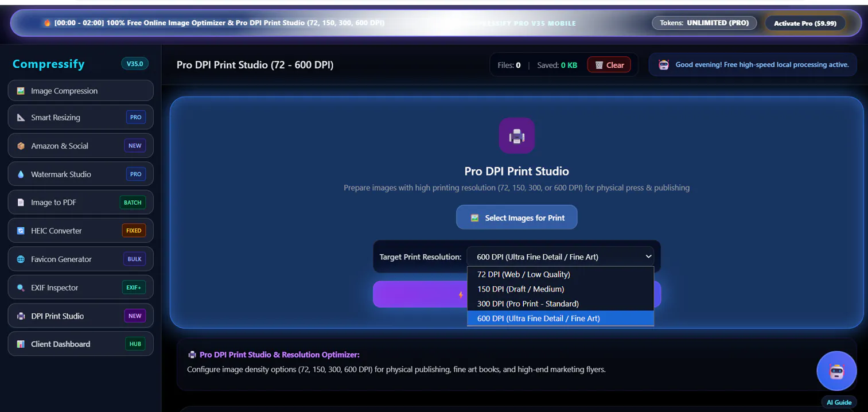The image size is (868, 412).
Task: Open EXIF Inspector tool
Action: 81,287
